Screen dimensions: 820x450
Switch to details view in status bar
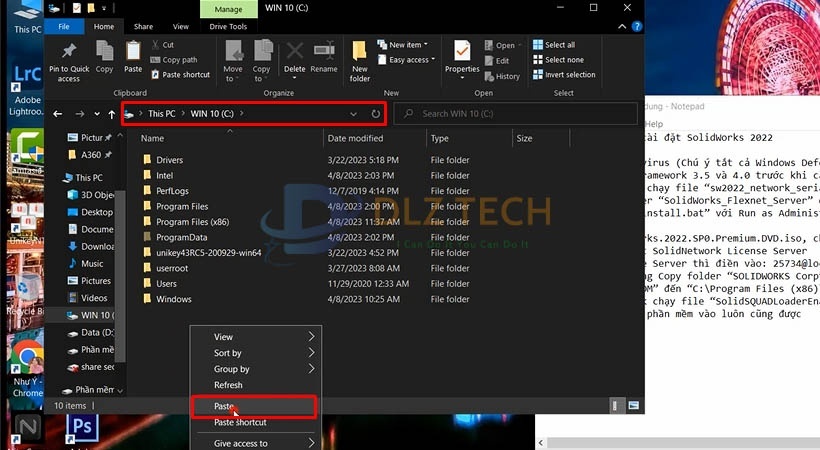point(615,406)
